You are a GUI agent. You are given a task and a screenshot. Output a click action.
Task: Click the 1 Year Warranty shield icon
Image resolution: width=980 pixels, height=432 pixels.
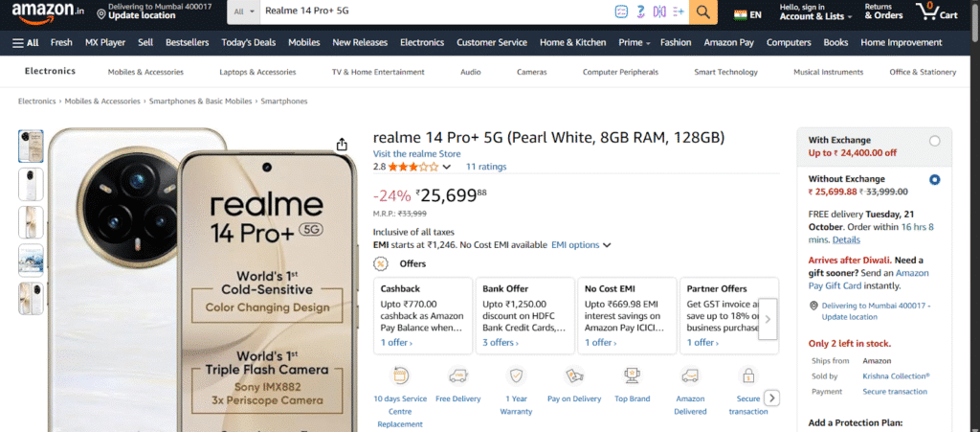pyautogui.click(x=516, y=375)
